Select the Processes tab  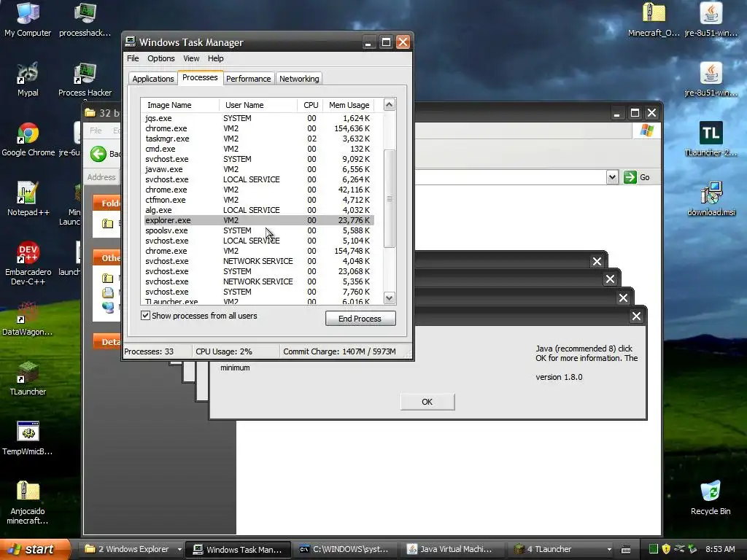click(200, 77)
